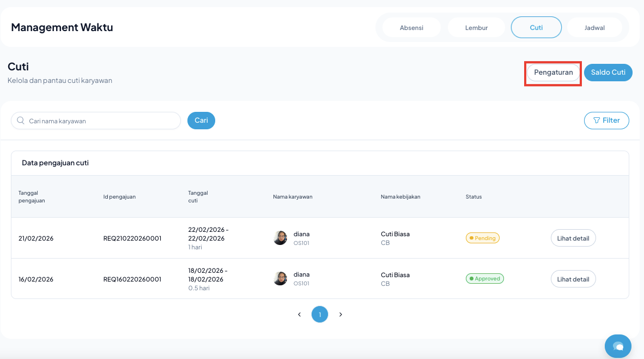Click the search magnifier icon
The width and height of the screenshot is (644, 359).
click(21, 121)
